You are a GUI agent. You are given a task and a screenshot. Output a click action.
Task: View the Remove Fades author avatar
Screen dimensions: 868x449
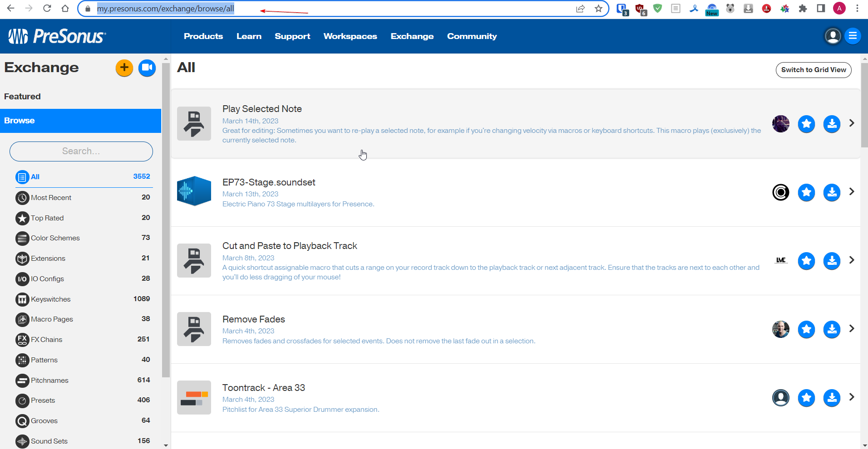[781, 329]
